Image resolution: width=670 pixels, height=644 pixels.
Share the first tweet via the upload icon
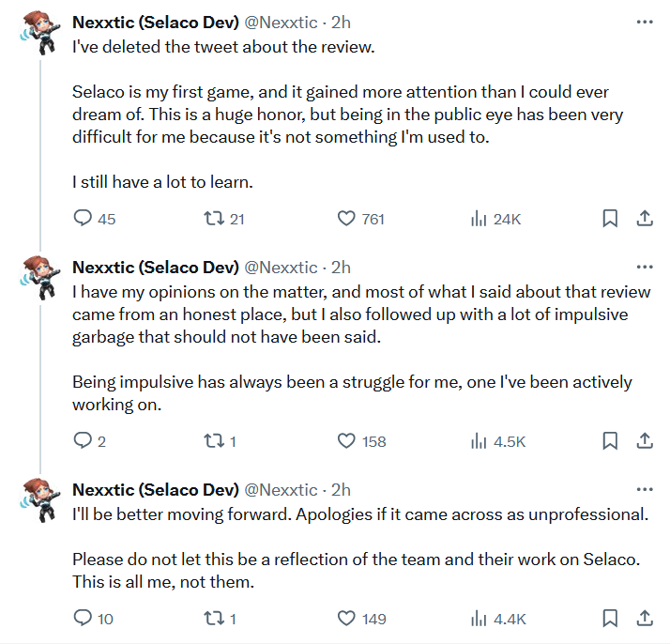point(645,219)
